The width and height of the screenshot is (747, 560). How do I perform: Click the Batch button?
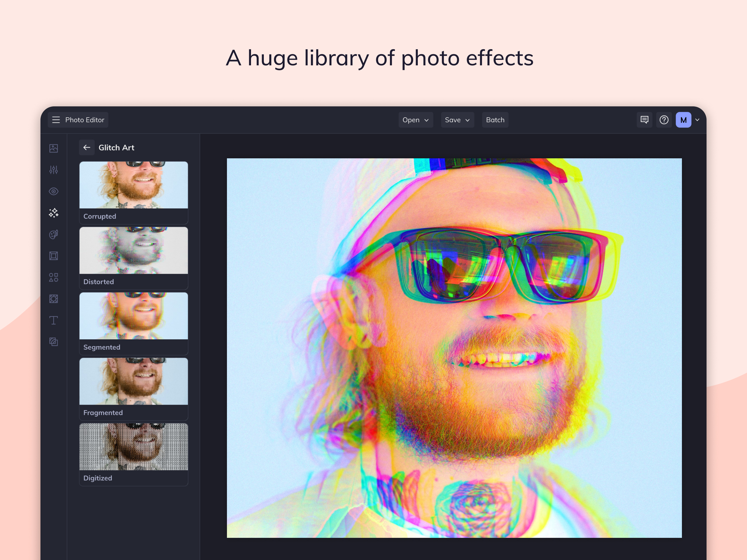coord(495,120)
